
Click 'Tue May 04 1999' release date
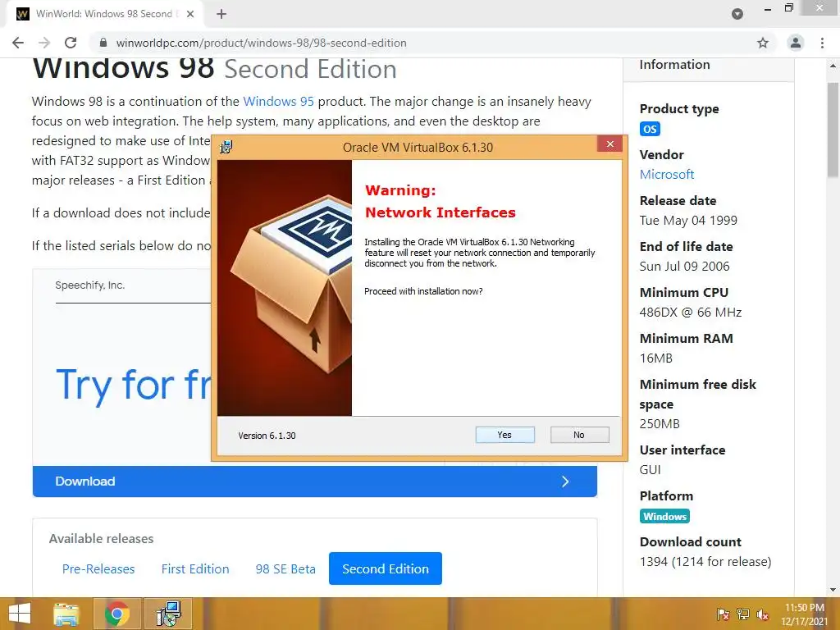[688, 220]
